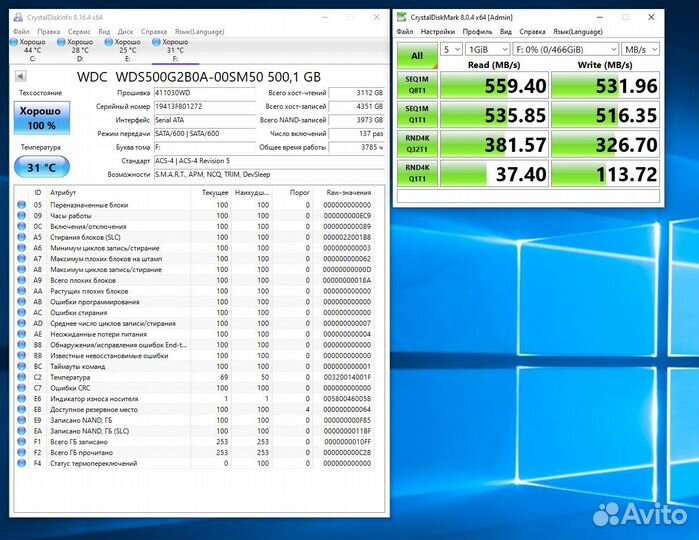
Task: Open Профиль menu in CrystalDiskMark
Action: click(477, 32)
